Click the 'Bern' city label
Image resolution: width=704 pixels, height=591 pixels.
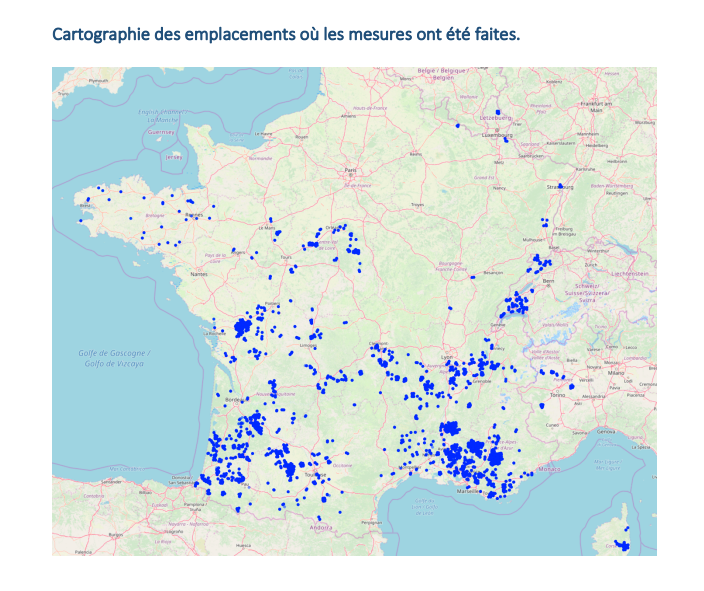point(548,281)
